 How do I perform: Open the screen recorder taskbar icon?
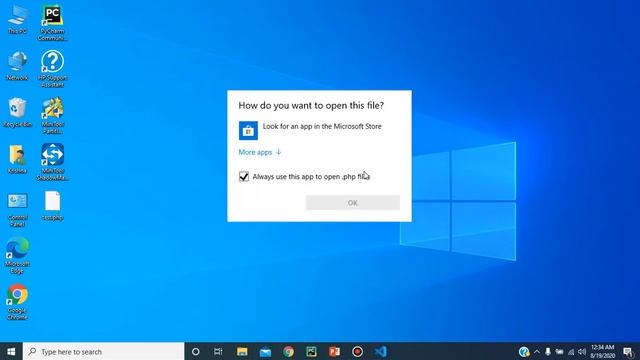pyautogui.click(x=358, y=351)
